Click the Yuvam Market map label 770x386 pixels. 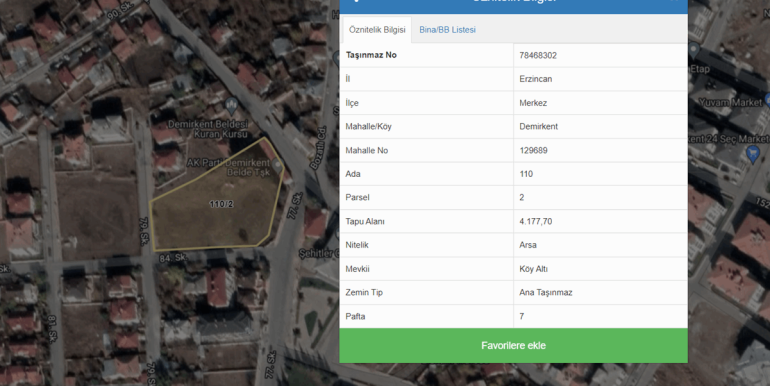(x=730, y=103)
